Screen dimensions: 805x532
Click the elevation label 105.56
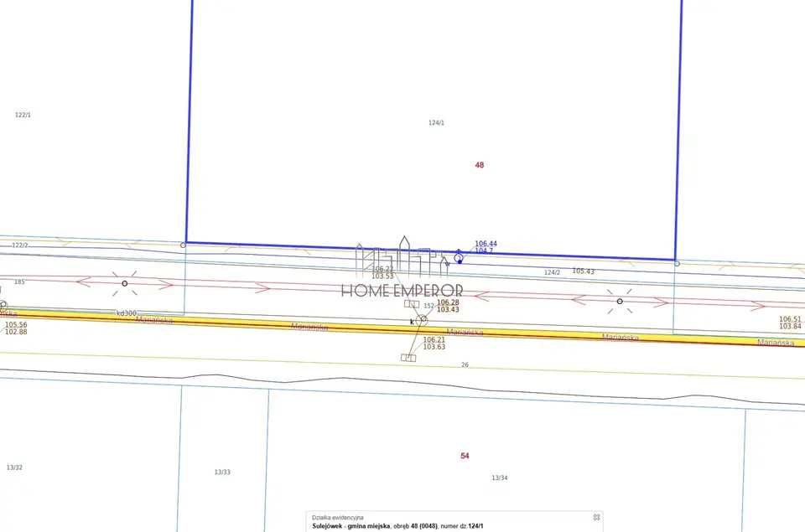click(16, 325)
